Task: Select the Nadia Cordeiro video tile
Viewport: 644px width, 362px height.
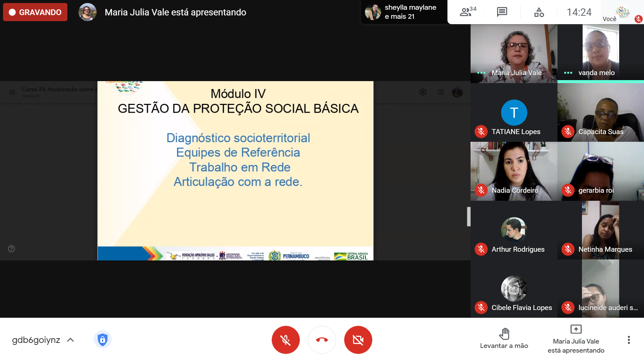Action: [x=514, y=171]
